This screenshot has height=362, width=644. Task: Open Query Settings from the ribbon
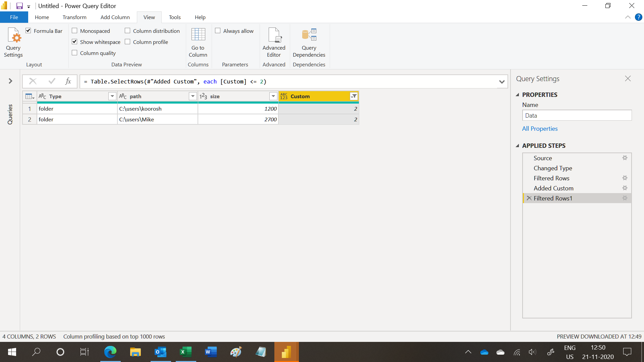pos(13,42)
